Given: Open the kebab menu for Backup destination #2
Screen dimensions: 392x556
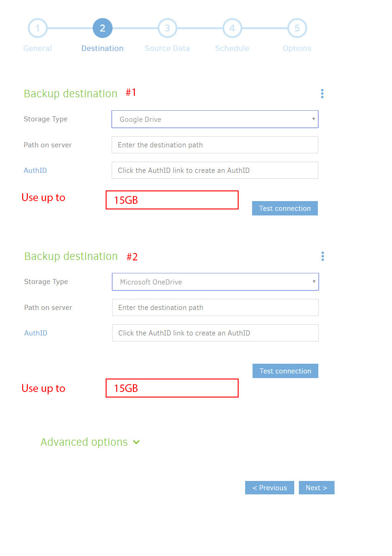Looking at the screenshot, I should tap(322, 256).
